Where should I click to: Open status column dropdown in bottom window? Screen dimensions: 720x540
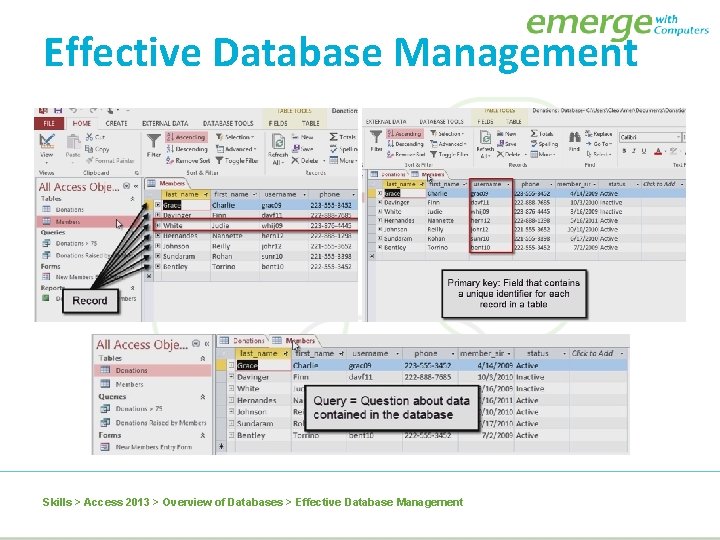[564, 354]
